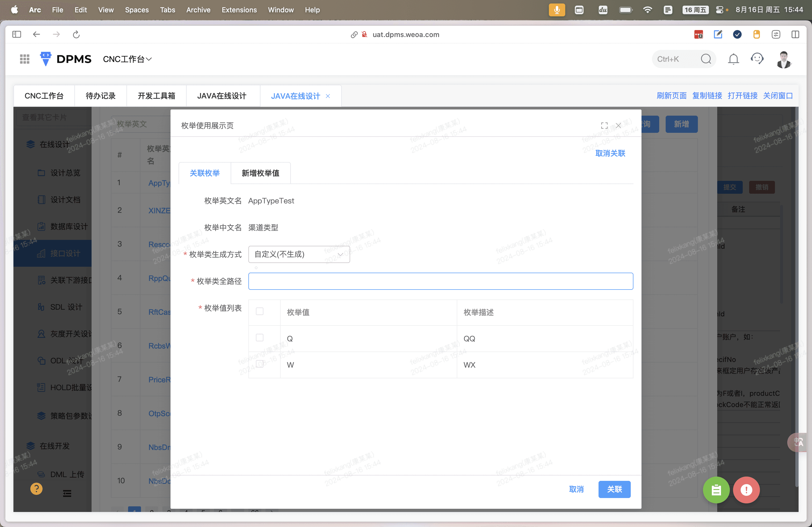Expand 在线开发 sidebar section

[x=55, y=446]
